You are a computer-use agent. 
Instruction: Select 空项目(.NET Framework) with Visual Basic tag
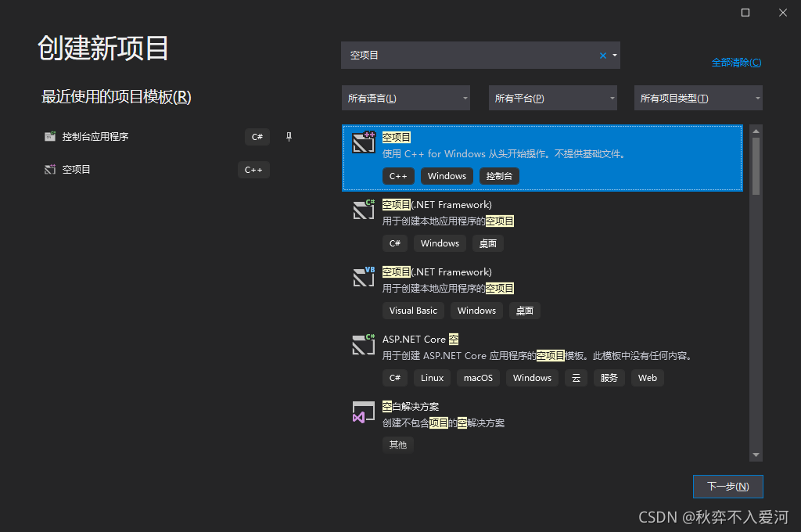[x=437, y=272]
